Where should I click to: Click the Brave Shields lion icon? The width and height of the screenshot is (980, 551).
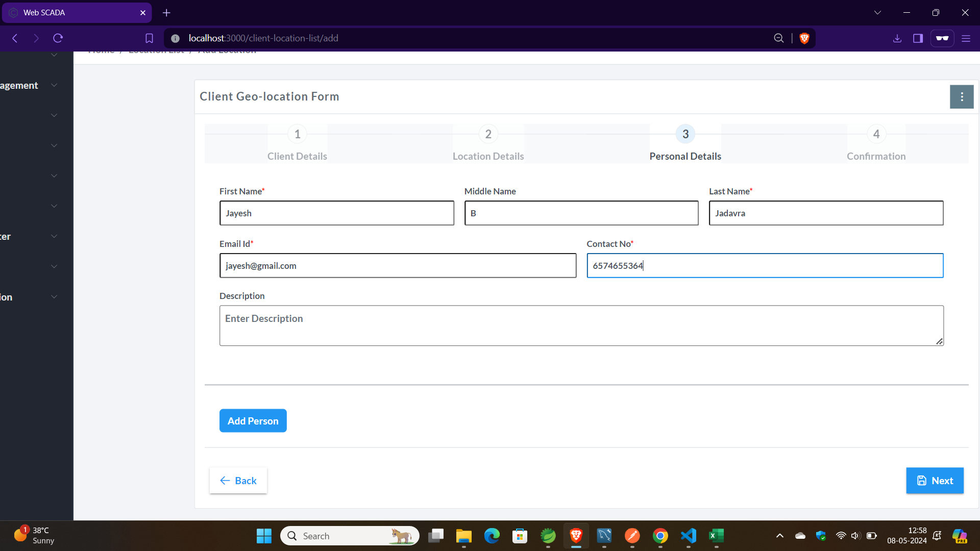[x=804, y=38]
